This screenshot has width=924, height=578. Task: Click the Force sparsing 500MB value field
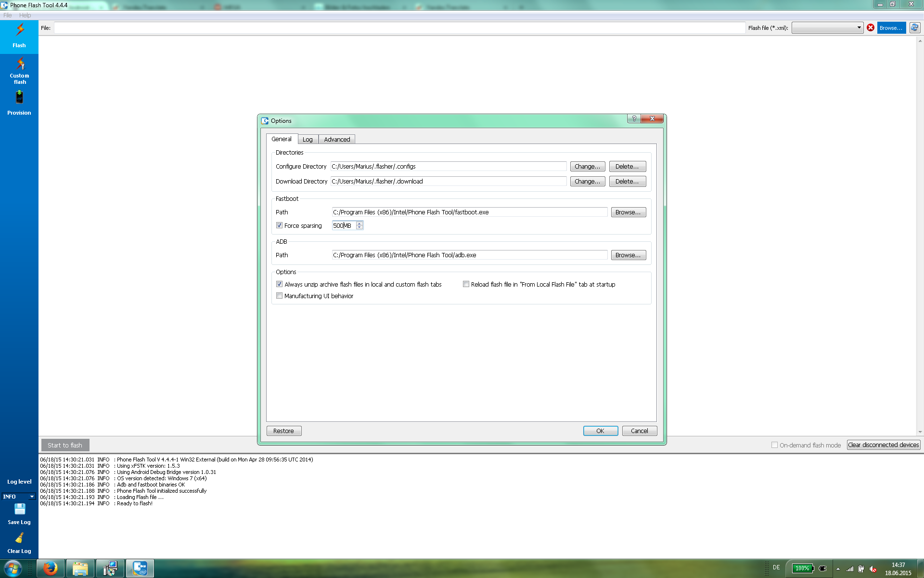[x=344, y=225]
